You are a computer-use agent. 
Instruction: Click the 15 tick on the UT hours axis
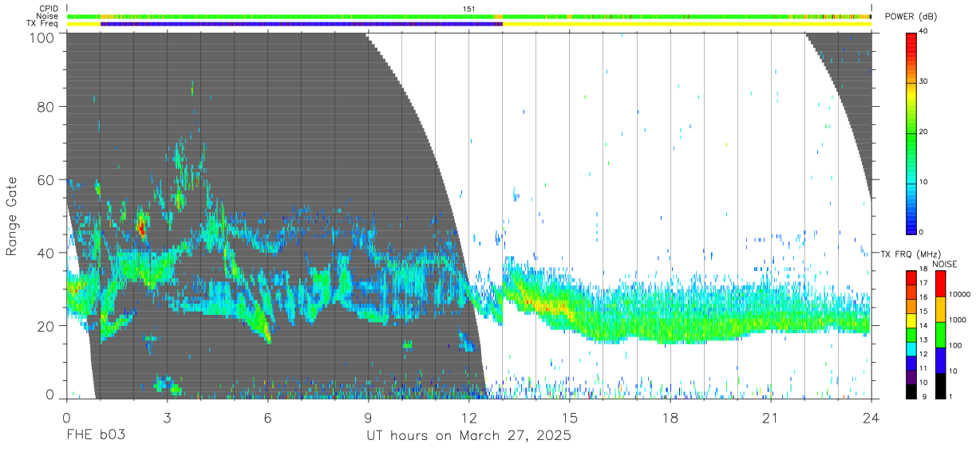point(570,418)
